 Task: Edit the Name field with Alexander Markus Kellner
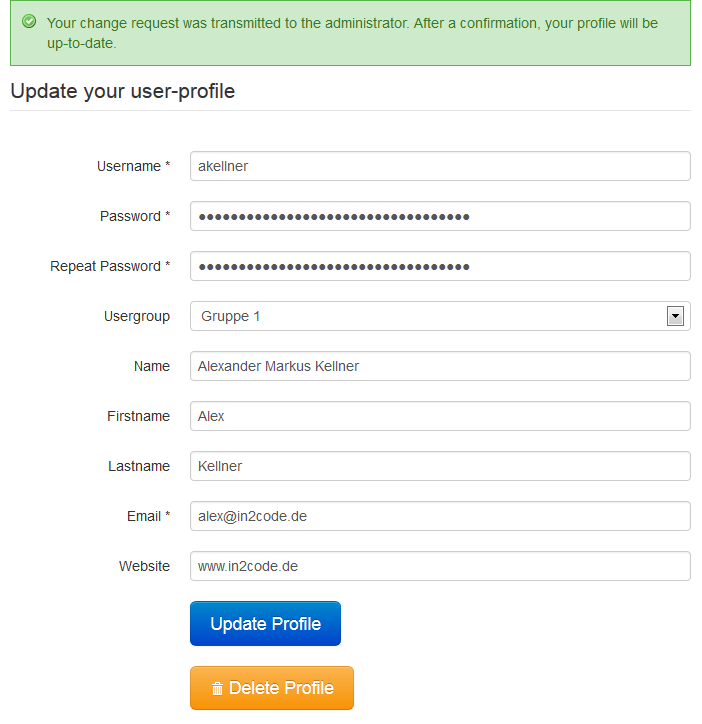440,366
